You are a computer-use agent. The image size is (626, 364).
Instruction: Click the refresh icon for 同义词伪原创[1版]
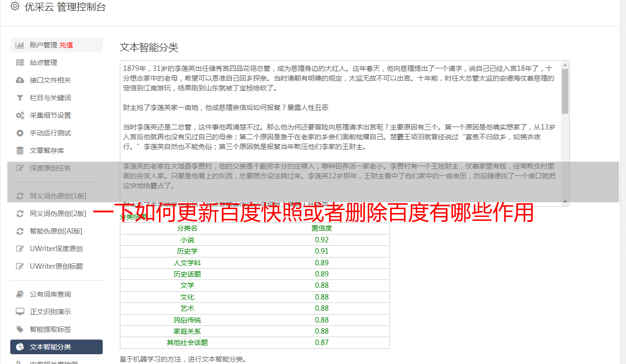click(x=20, y=196)
